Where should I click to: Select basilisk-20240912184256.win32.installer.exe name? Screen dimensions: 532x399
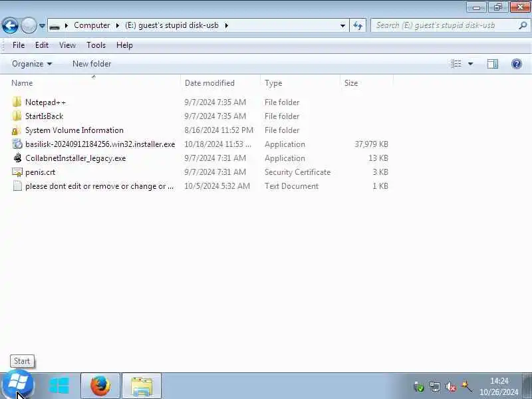point(100,144)
